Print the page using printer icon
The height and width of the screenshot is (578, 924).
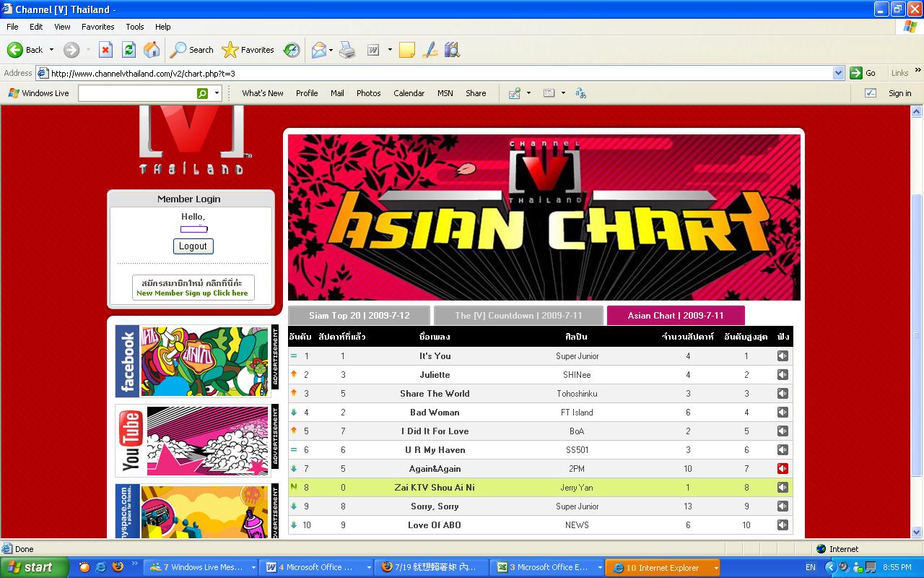347,50
